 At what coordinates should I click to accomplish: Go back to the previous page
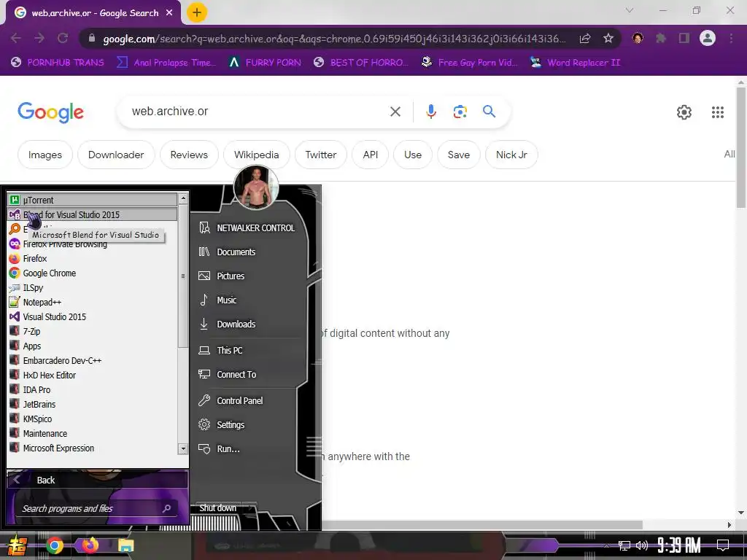click(16, 38)
